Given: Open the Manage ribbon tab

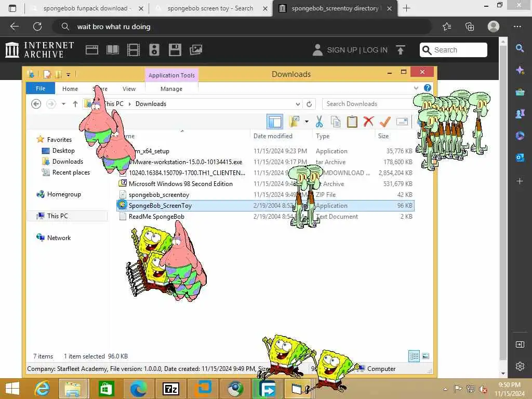Looking at the screenshot, I should coord(171,88).
